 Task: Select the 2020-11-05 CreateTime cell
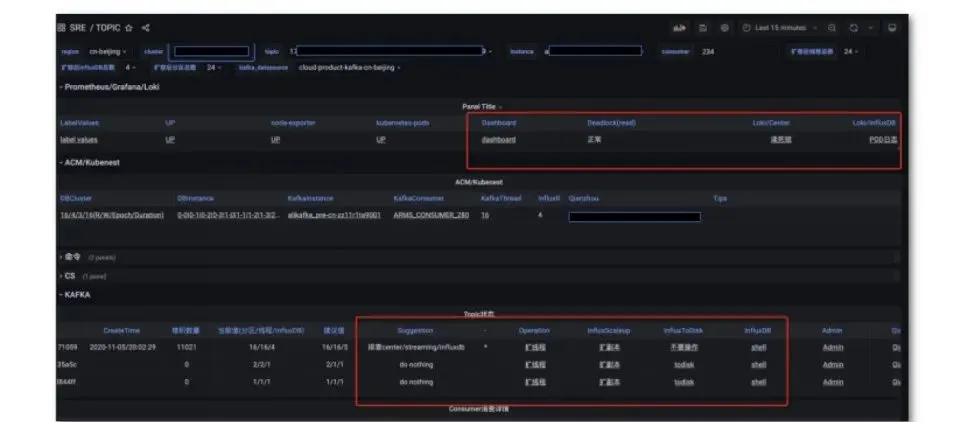[123, 347]
